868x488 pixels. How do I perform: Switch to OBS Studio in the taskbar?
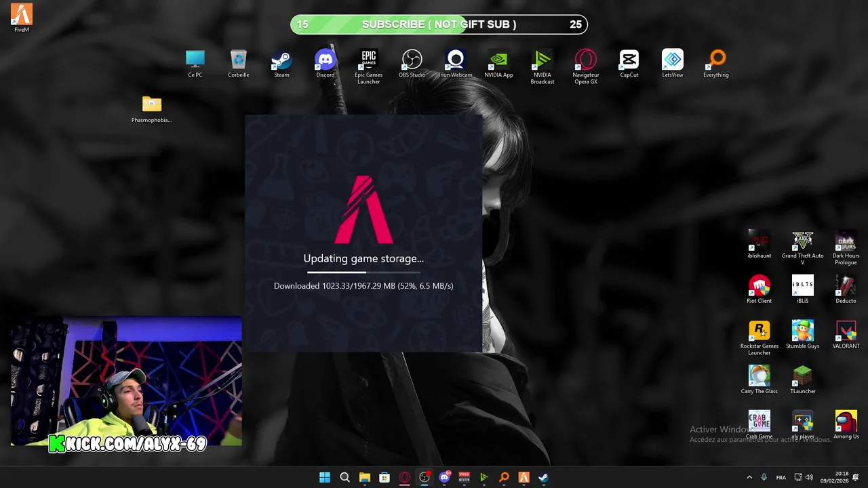(425, 477)
